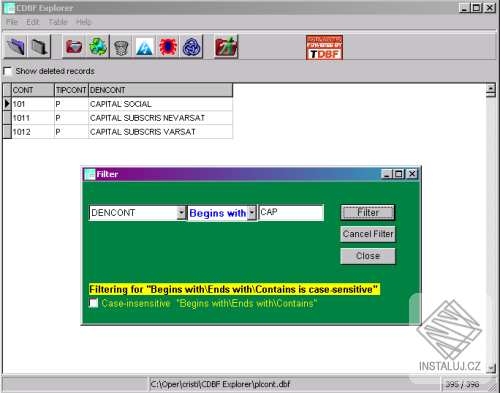Select the CAPITAL SUBSCRIS VARSAT cell

tap(160, 132)
